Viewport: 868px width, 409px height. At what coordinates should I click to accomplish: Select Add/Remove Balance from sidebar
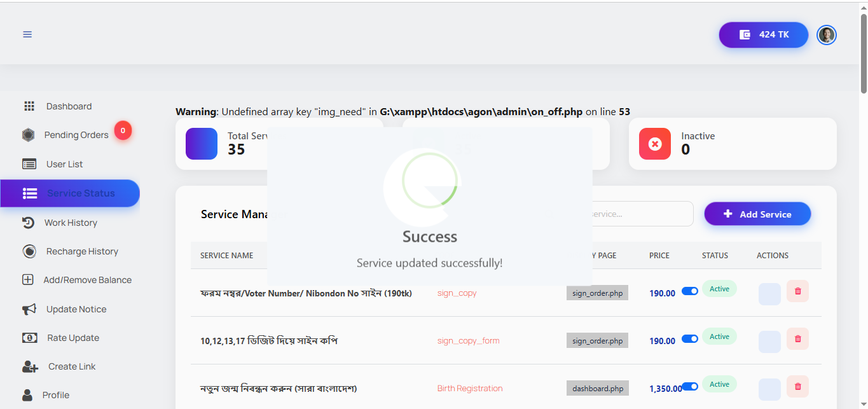tap(87, 280)
